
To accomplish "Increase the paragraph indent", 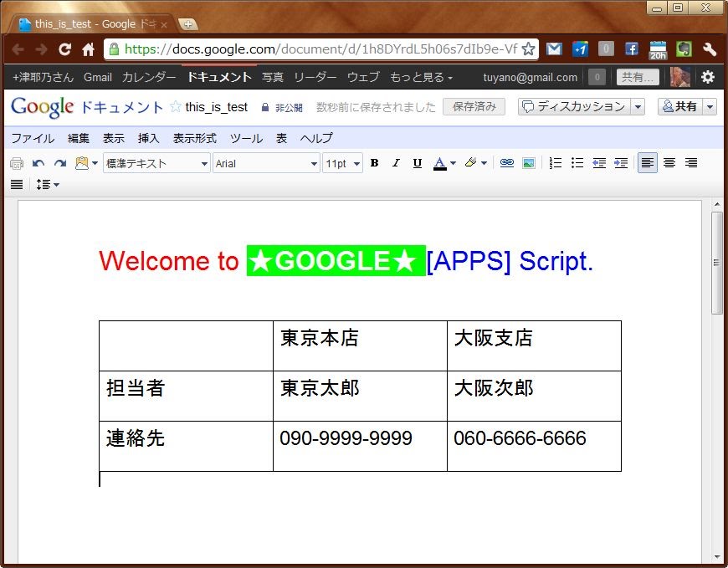I will pos(620,163).
